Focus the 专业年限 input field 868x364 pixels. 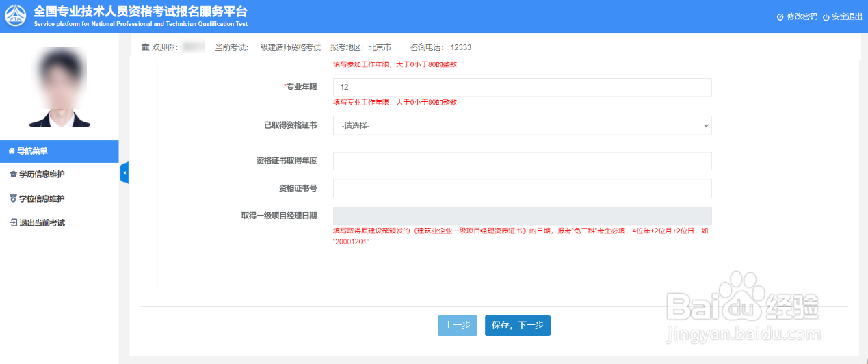[x=522, y=88]
